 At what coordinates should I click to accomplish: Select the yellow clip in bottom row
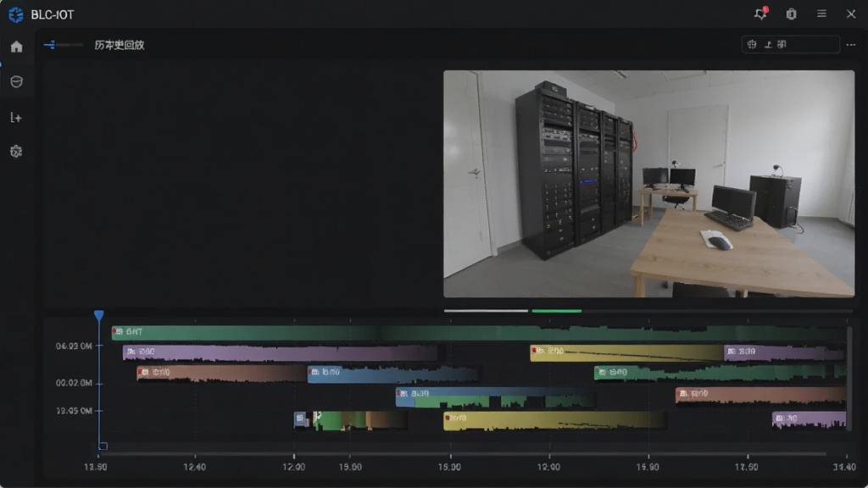[555, 420]
